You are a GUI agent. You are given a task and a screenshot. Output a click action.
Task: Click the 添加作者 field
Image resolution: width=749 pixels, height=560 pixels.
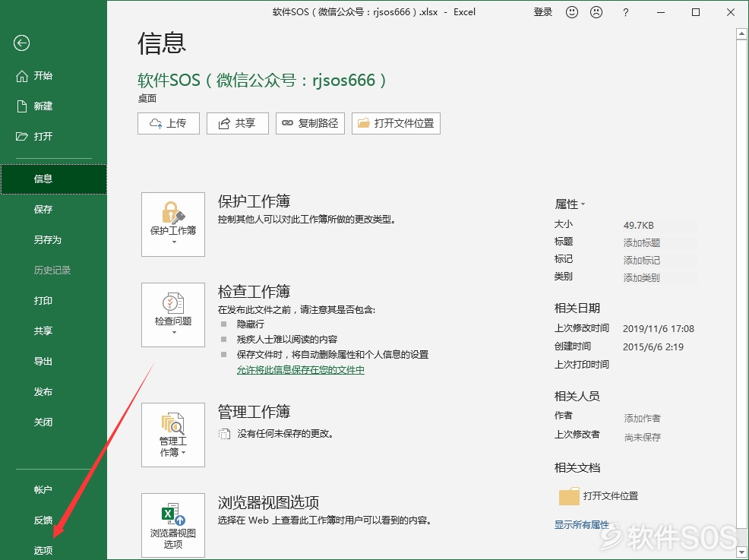point(643,419)
